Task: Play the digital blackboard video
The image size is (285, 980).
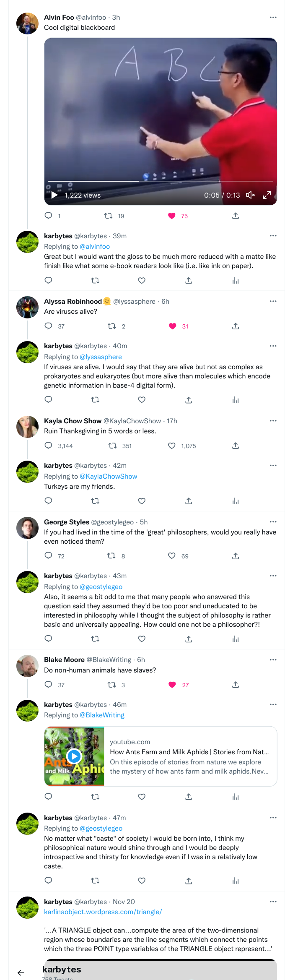Action: click(54, 195)
